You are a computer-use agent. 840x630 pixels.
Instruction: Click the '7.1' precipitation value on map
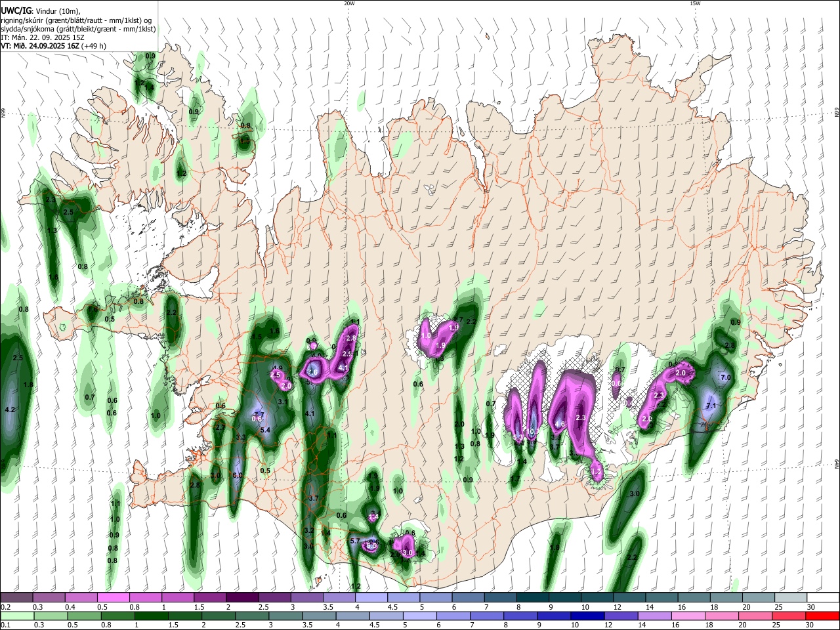click(x=711, y=406)
